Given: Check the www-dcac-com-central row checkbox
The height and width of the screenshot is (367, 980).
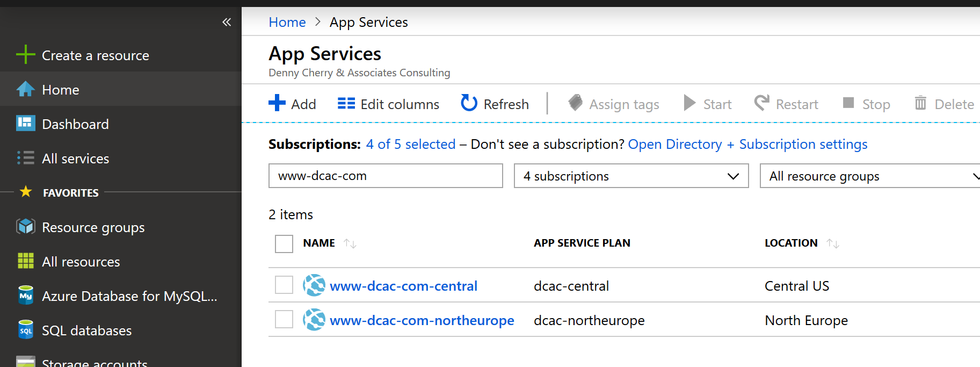Looking at the screenshot, I should [284, 285].
